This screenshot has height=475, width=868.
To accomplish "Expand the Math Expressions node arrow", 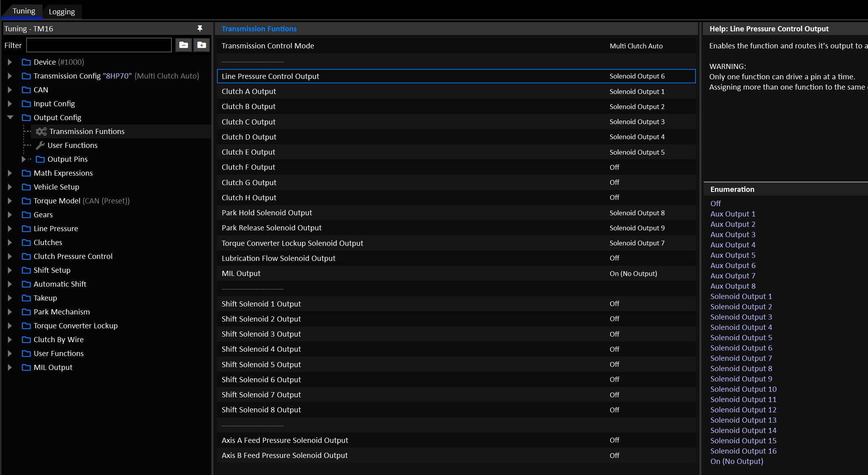I will coord(10,173).
